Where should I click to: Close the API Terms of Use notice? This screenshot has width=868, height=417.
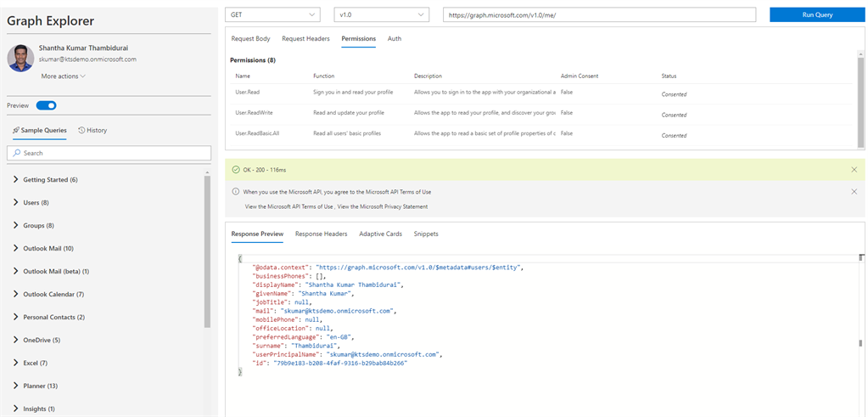[854, 192]
